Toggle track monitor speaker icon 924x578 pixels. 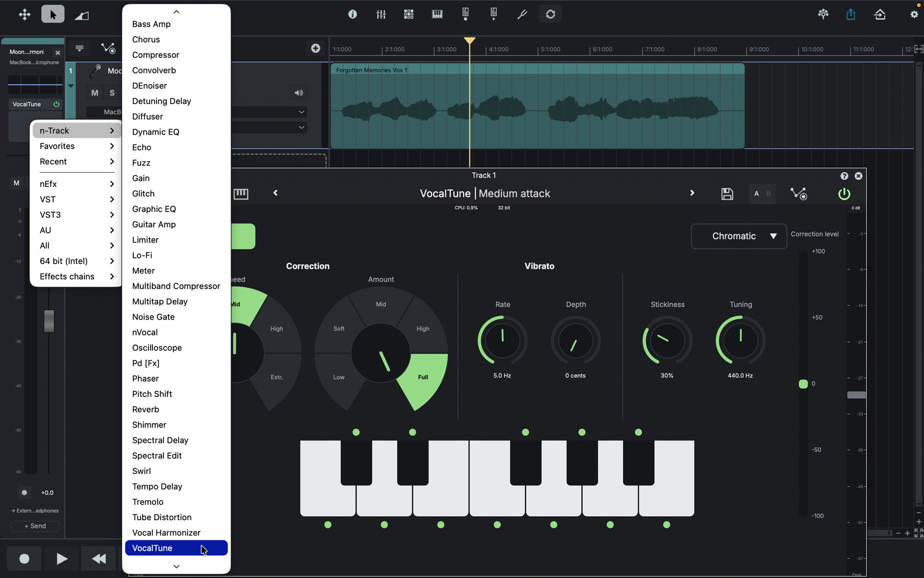[x=299, y=92]
